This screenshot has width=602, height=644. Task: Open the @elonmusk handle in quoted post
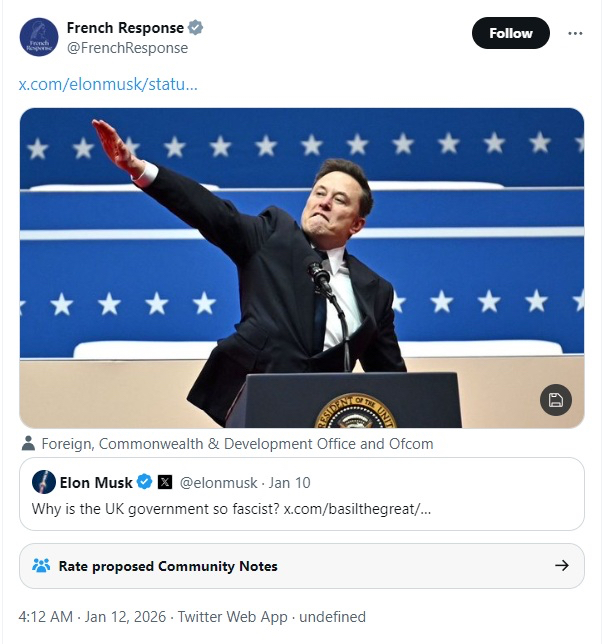point(218,482)
